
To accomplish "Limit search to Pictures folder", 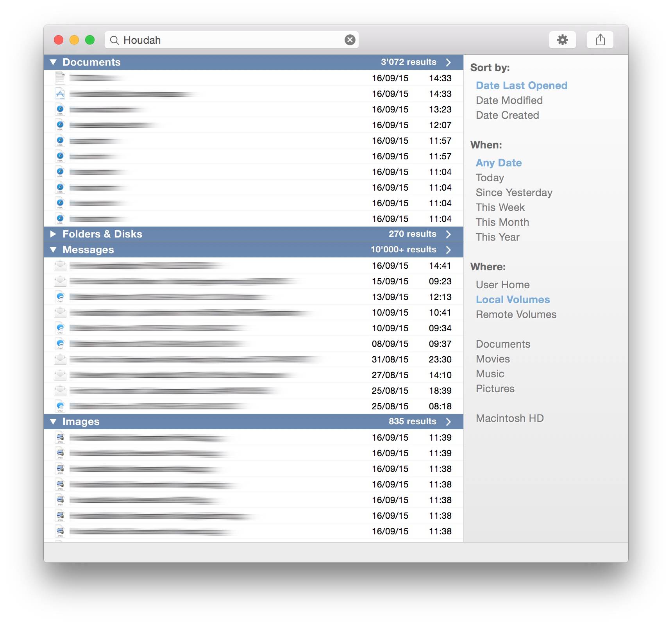I will 495,389.
